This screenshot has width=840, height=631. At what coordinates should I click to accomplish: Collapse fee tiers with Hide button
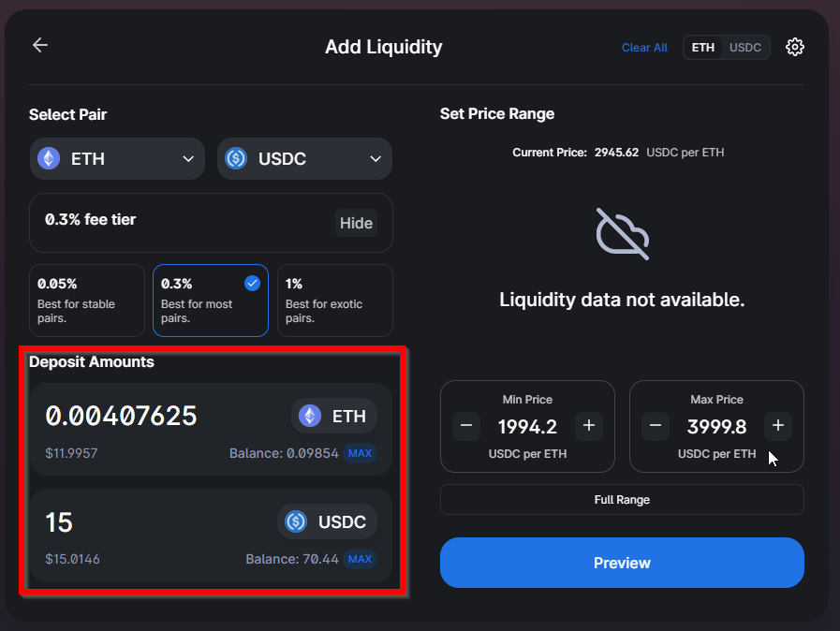coord(356,223)
